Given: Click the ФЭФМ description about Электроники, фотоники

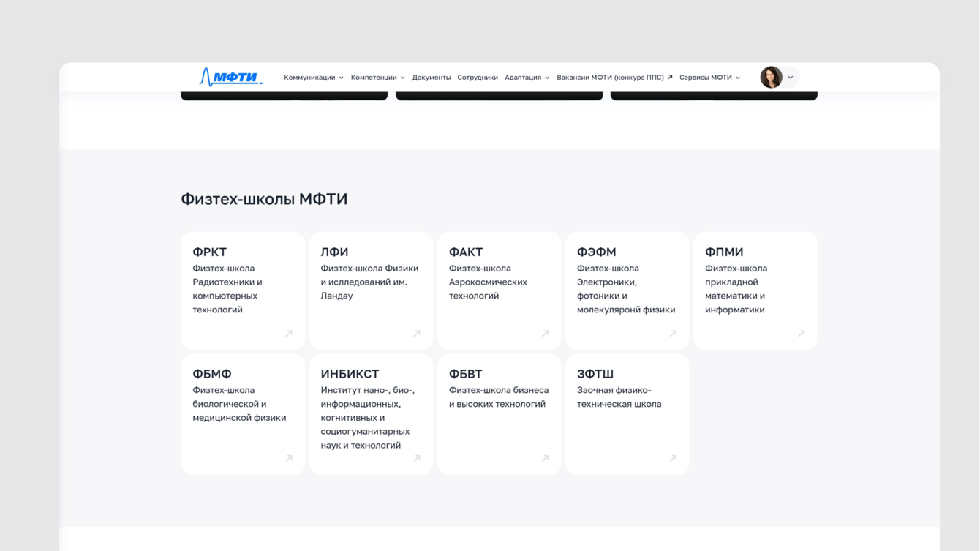Looking at the screenshot, I should point(626,289).
